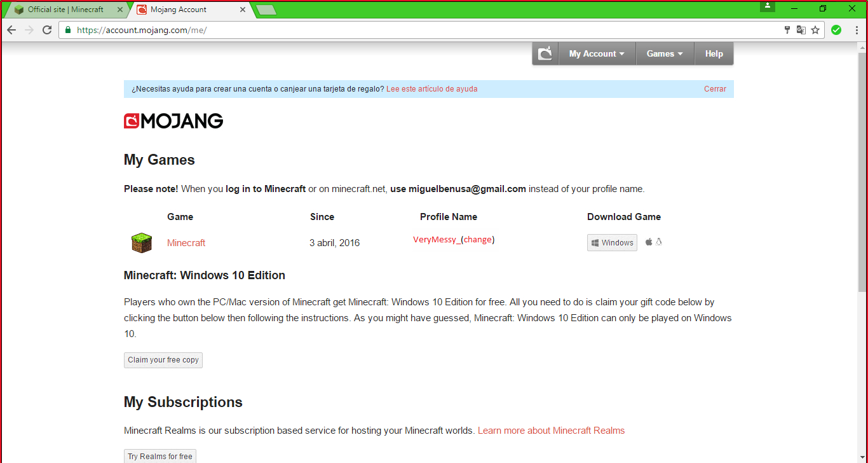
Task: Click Try Realms for free button
Action: point(160,456)
